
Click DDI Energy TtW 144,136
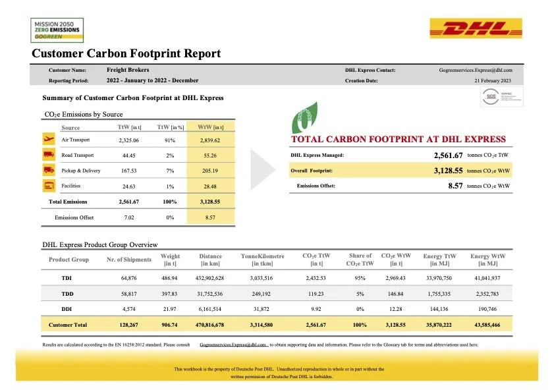click(x=439, y=309)
